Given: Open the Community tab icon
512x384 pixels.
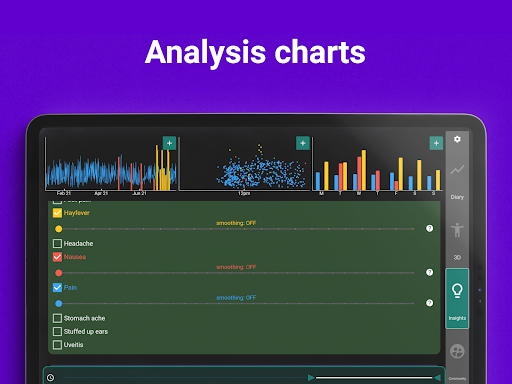Looking at the screenshot, I should coord(457,351).
